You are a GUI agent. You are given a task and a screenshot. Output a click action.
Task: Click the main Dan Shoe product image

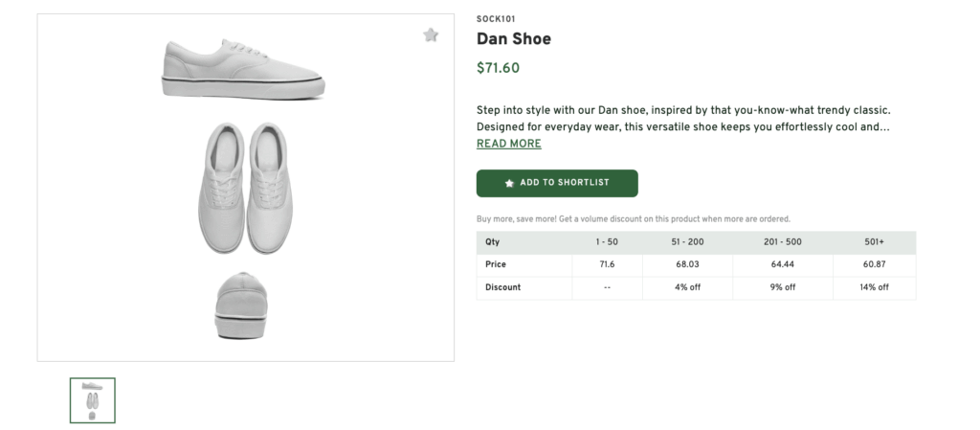[246, 188]
